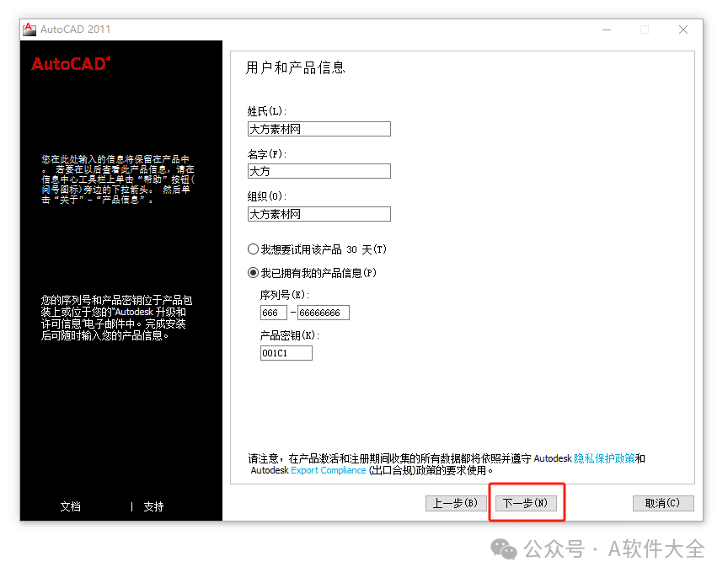Image resolution: width=728 pixels, height=578 pixels.
Task: Go back with 上一步(B) button
Action: [x=456, y=503]
